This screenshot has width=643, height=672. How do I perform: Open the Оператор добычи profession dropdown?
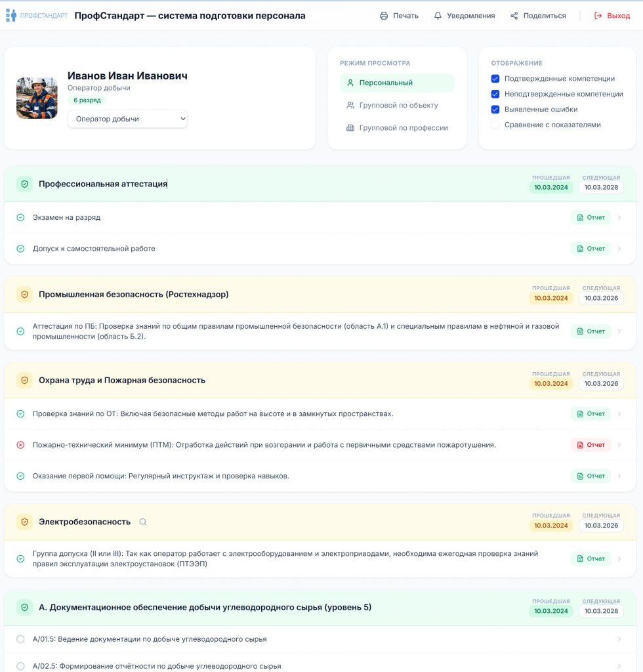pyautogui.click(x=128, y=119)
